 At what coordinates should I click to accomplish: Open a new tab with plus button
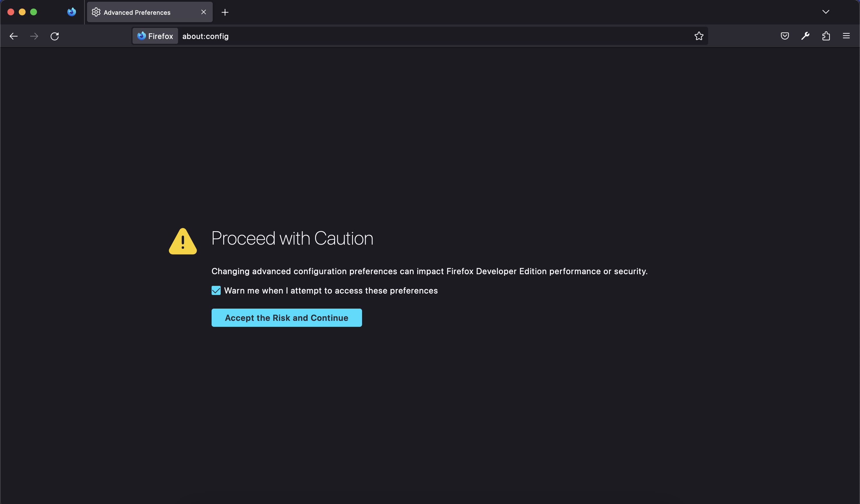coord(225,13)
